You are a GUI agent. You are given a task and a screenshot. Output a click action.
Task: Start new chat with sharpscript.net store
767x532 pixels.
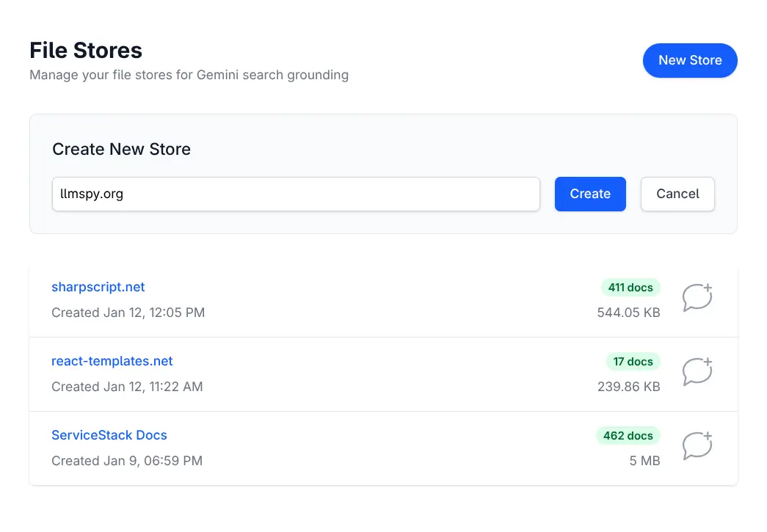(697, 298)
